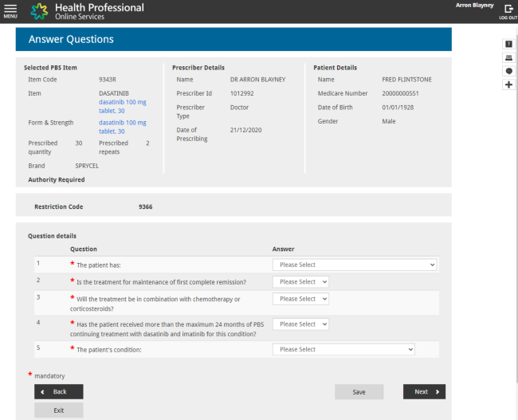Open the Form & Strength dasatinib link
This screenshot has width=518, height=420.
click(x=123, y=127)
